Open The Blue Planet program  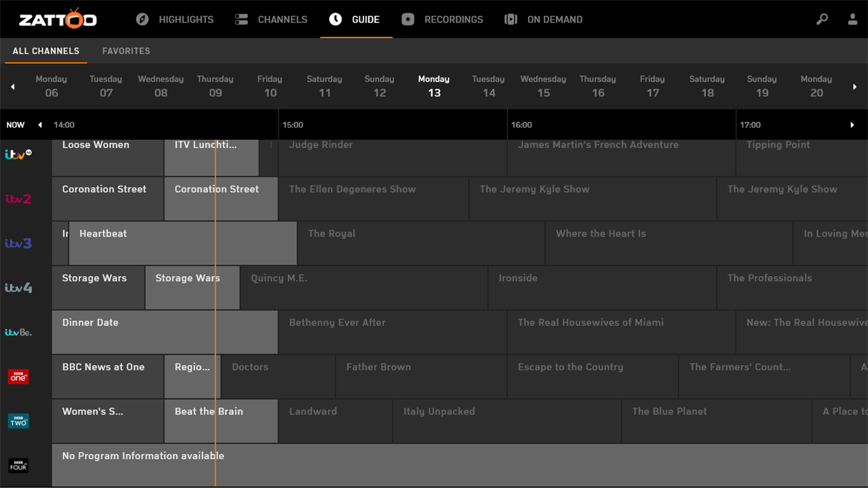point(717,421)
